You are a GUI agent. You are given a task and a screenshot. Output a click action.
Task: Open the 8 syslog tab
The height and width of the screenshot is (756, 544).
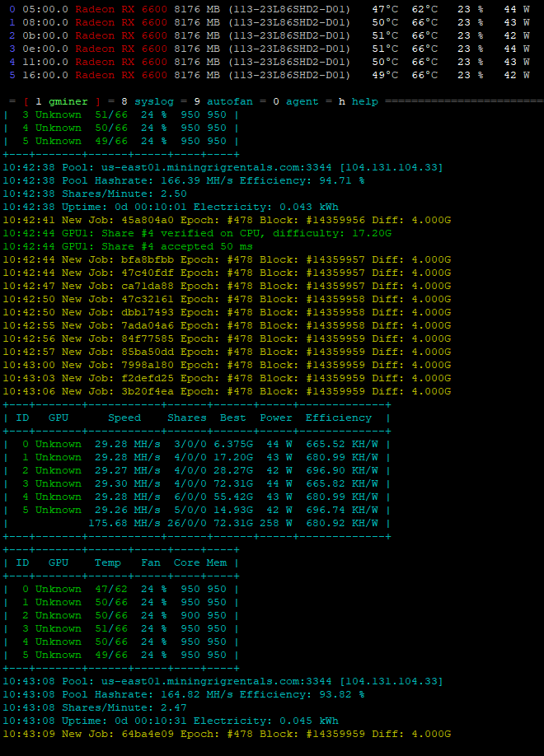(148, 102)
